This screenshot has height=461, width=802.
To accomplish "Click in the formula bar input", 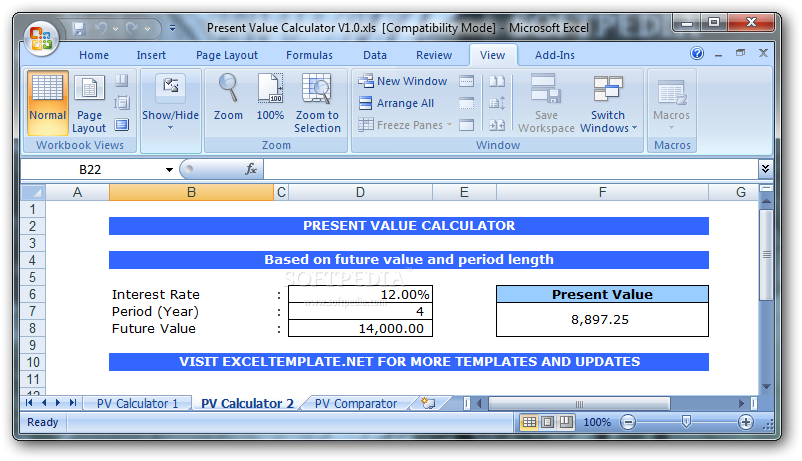I will point(510,169).
